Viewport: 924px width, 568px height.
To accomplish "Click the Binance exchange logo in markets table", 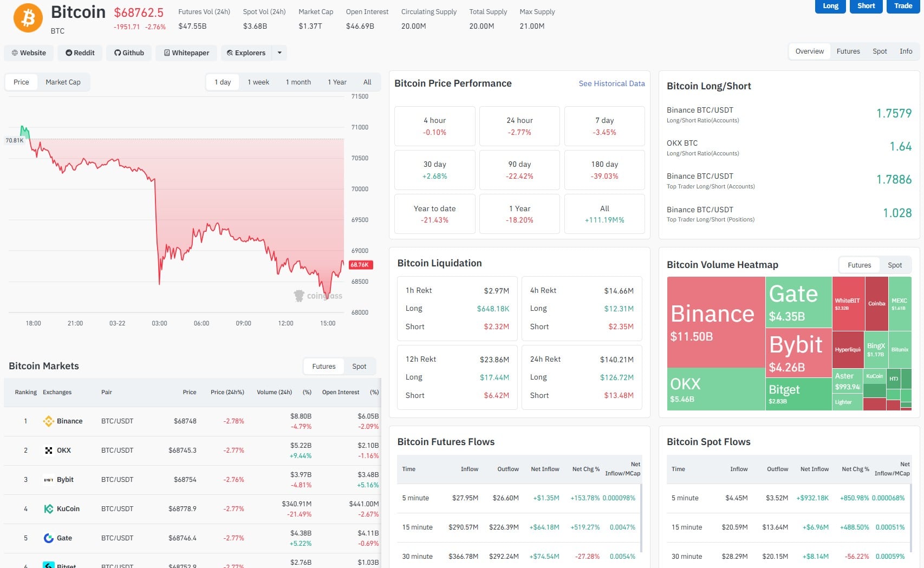I will (x=48, y=421).
